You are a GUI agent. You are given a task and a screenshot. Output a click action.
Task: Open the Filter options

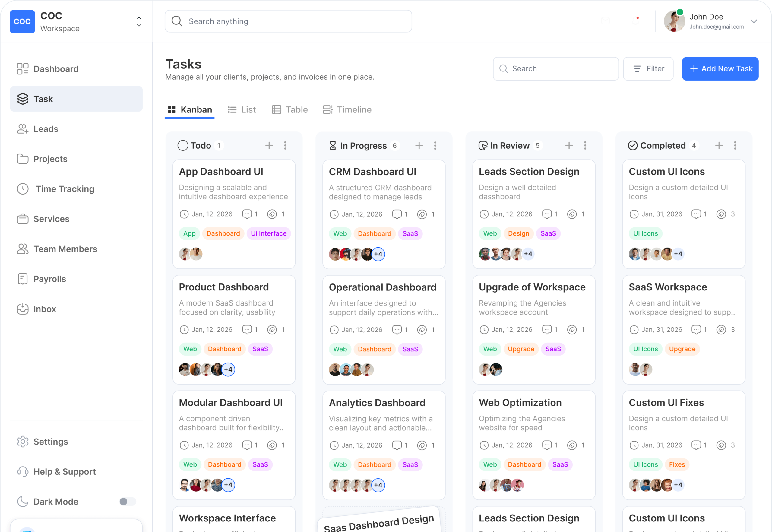point(648,69)
